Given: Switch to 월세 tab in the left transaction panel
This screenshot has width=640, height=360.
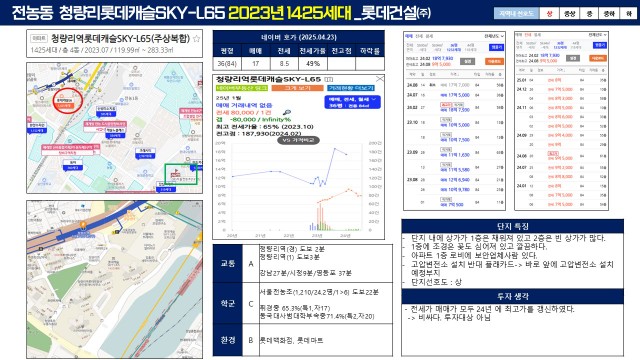Looking at the screenshot, I should tap(429, 36).
